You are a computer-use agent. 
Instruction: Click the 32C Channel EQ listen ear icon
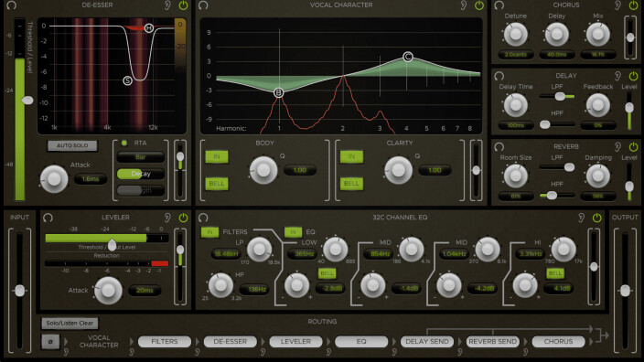(x=581, y=218)
